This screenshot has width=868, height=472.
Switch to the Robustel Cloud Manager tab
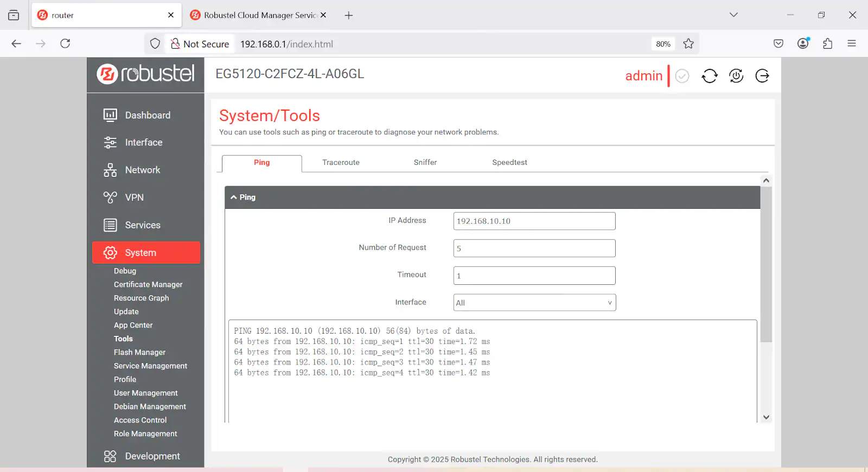coord(258,15)
